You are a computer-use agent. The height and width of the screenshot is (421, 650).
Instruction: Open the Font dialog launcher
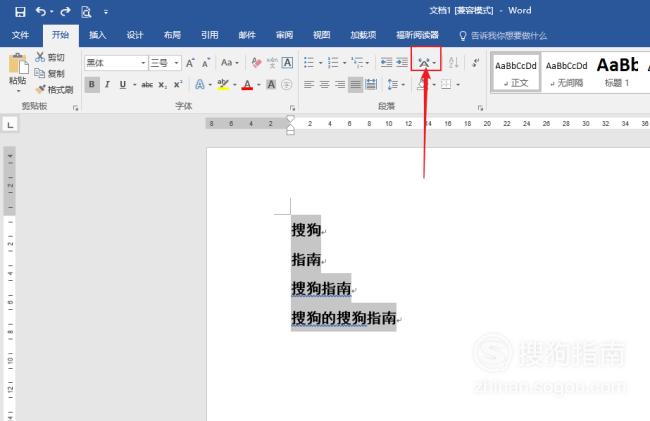click(x=292, y=108)
